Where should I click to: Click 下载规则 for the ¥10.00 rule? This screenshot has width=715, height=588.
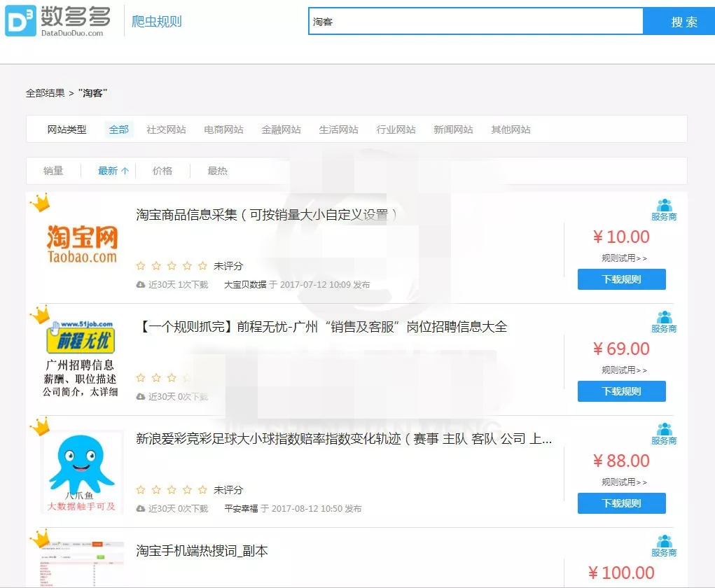tap(622, 279)
